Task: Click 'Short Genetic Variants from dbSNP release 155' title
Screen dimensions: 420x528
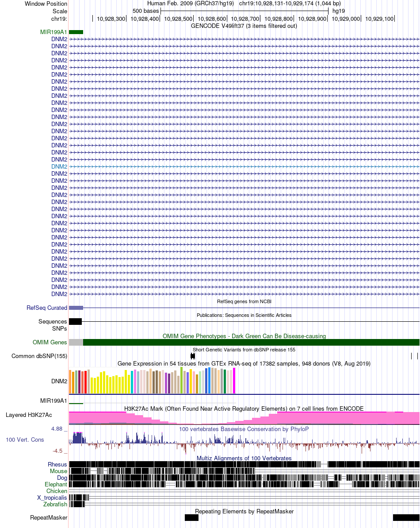Action: click(x=244, y=350)
